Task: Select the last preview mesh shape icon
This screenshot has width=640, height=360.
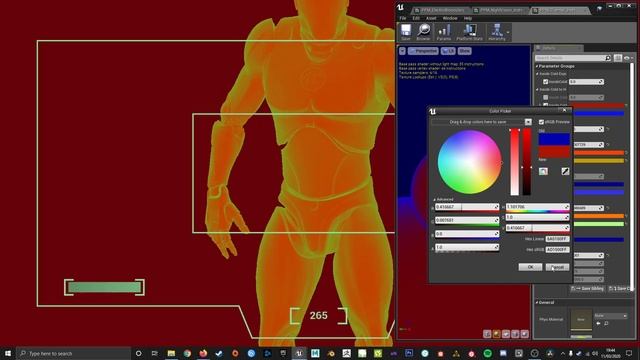Action: tap(524, 334)
